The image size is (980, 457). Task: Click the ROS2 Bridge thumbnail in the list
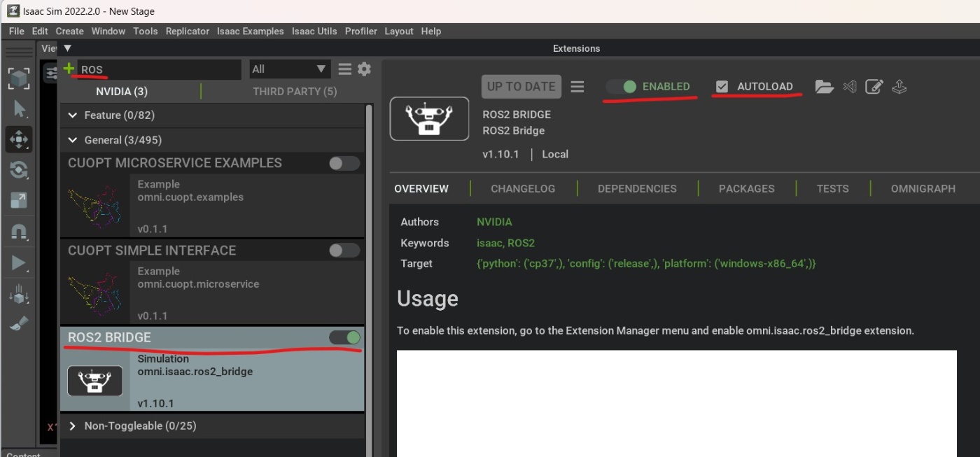[x=94, y=381]
